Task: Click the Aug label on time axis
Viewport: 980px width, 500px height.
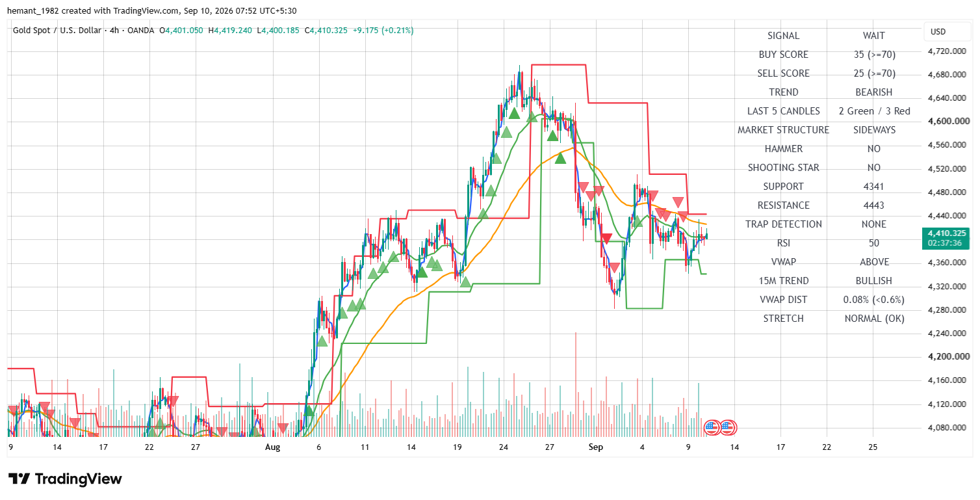Action: (272, 447)
